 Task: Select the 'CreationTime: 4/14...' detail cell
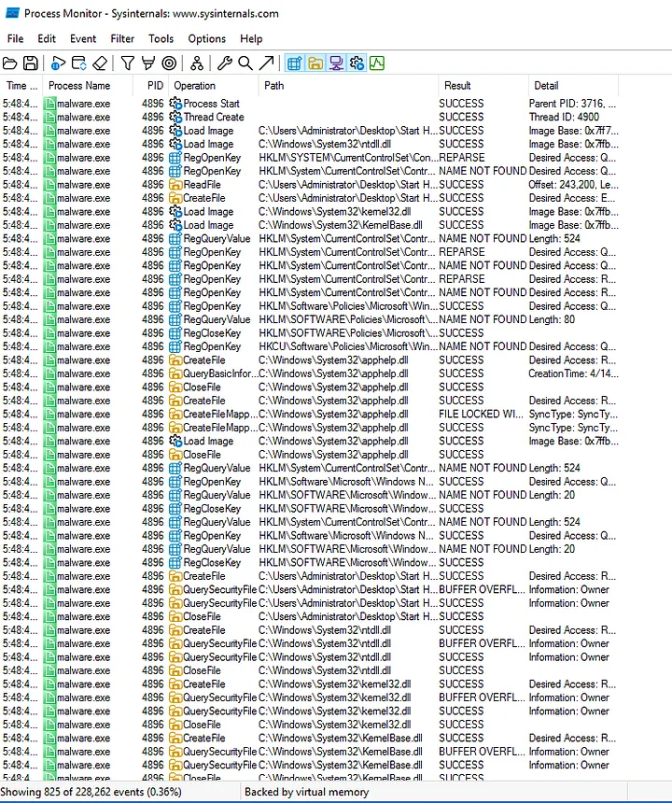(x=573, y=373)
